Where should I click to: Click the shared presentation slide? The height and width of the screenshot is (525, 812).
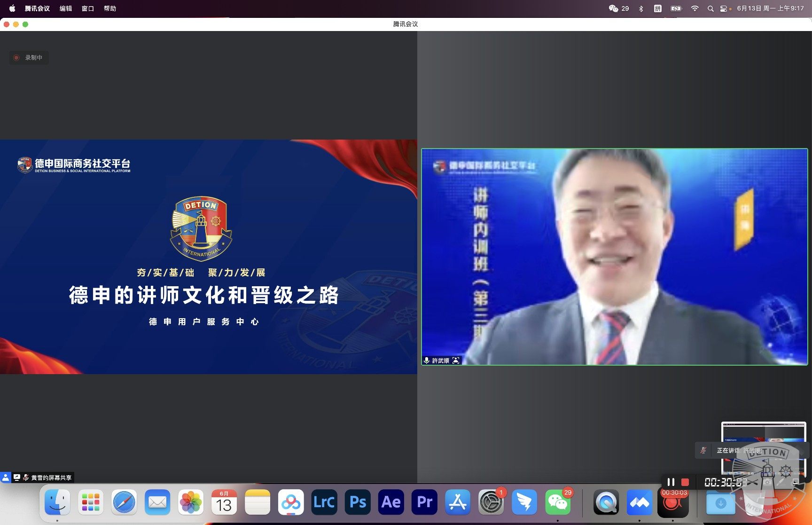click(x=208, y=257)
